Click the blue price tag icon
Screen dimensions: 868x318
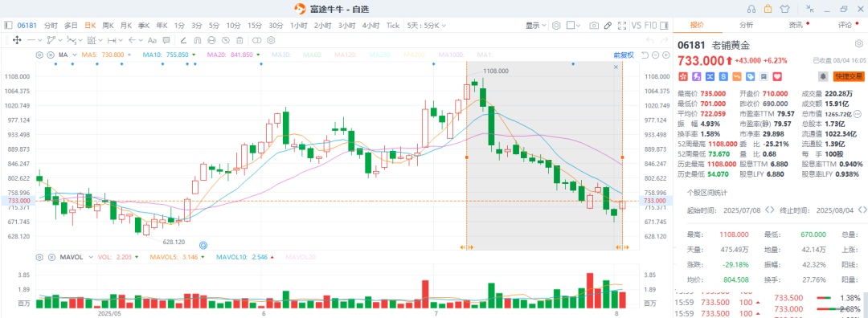pyautogui.click(x=750, y=75)
